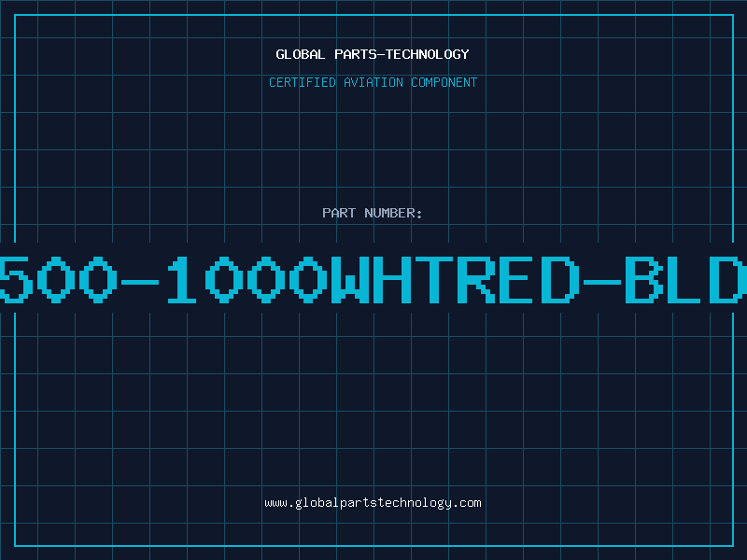
Task: Open the www.globalpartstechnology.com link
Action: [373, 503]
